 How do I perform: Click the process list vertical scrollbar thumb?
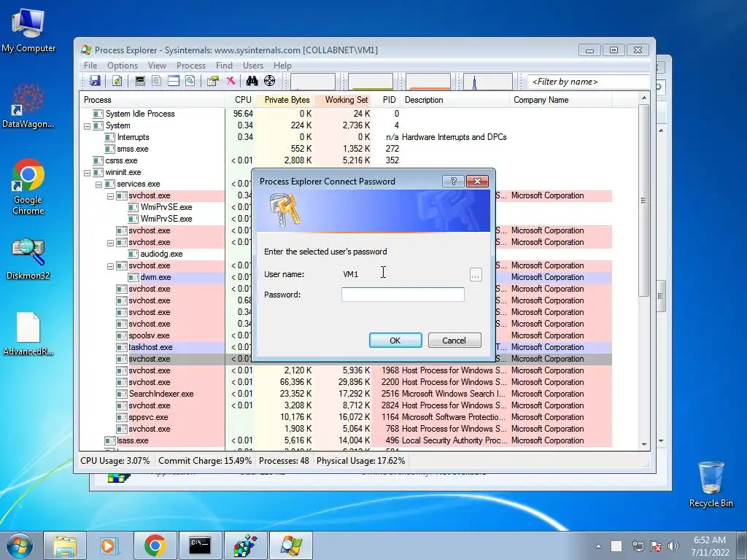(x=644, y=200)
